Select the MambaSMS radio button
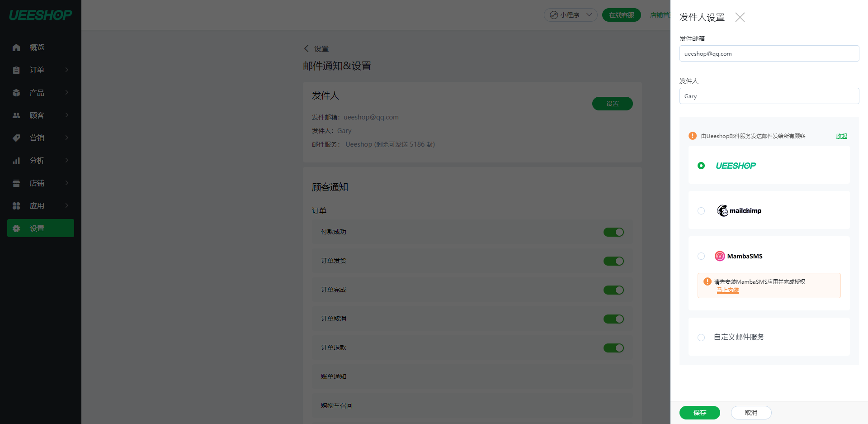The width and height of the screenshot is (868, 424). click(x=701, y=256)
